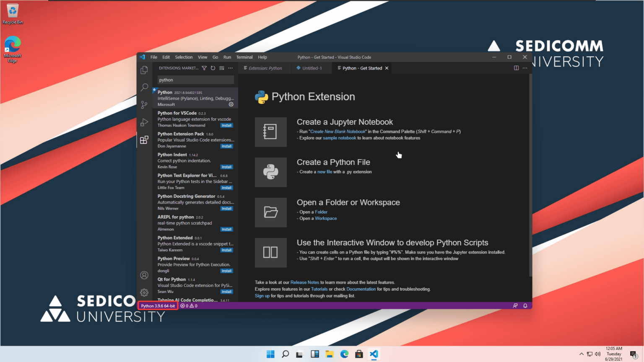The image size is (644, 362).
Task: Click the Interactive Window tile icon
Action: (271, 253)
